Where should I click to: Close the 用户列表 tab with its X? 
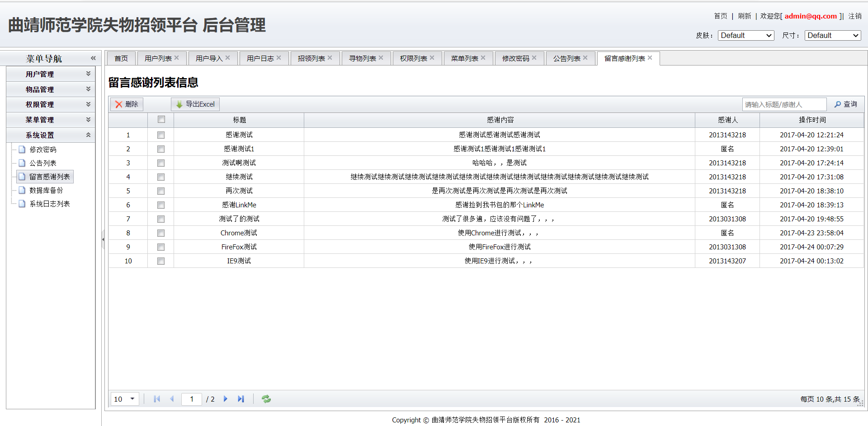click(177, 58)
